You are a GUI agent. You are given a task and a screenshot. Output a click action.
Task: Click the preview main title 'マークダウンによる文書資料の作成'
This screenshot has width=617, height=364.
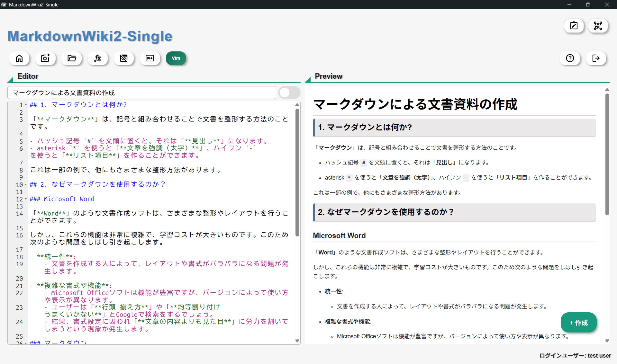pyautogui.click(x=415, y=104)
